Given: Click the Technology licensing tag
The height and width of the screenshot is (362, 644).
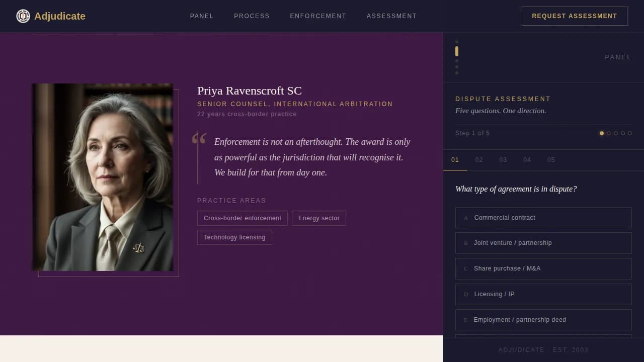Looking at the screenshot, I should point(234,237).
